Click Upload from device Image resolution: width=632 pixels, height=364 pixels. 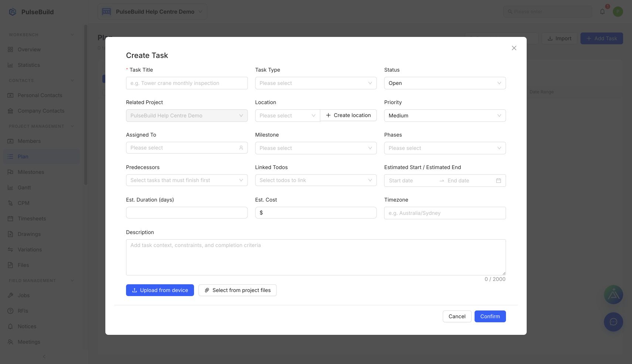coord(160,290)
